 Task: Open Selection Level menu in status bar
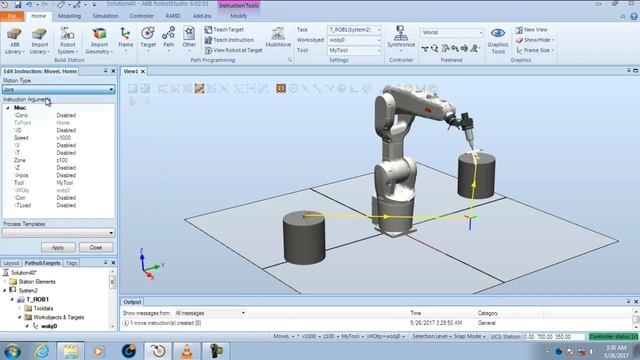click(x=431, y=336)
